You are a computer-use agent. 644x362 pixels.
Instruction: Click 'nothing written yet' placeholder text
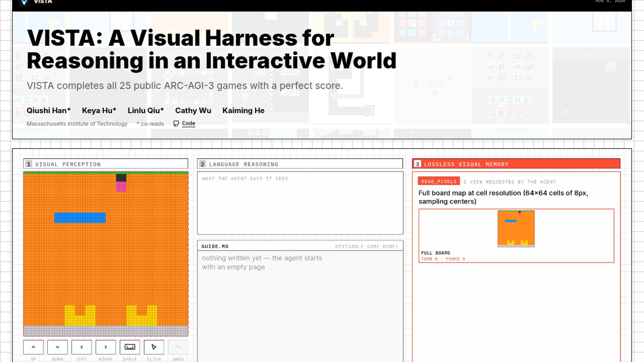click(262, 262)
